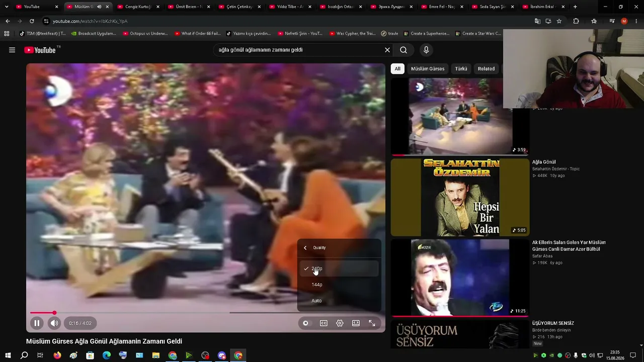Open the What if Order 66 Fail... bookmark
The height and width of the screenshot is (362, 644).
click(x=197, y=34)
